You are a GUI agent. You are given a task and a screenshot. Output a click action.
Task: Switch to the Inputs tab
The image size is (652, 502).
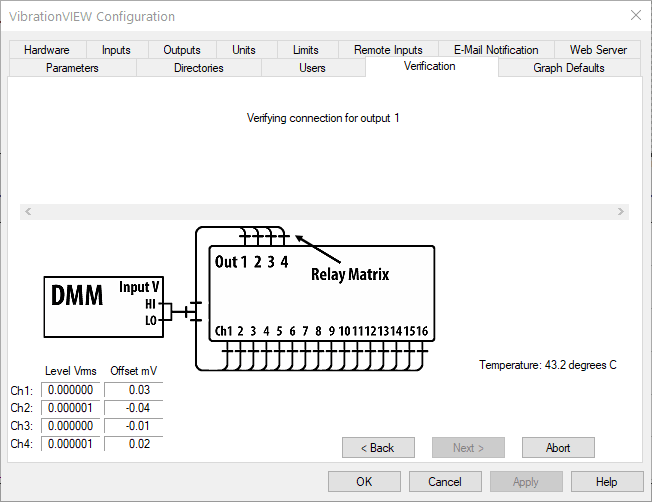116,50
